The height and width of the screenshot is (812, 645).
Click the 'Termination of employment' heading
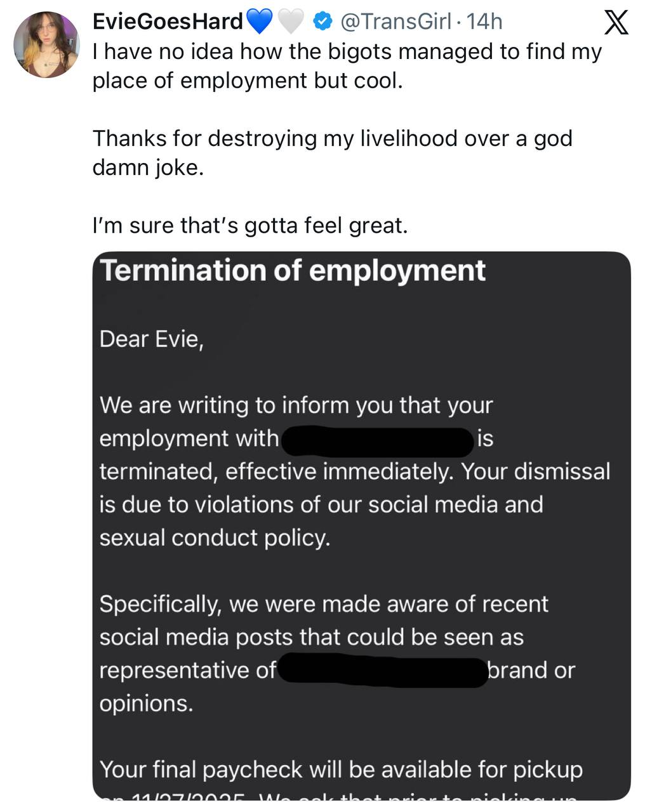click(x=293, y=271)
